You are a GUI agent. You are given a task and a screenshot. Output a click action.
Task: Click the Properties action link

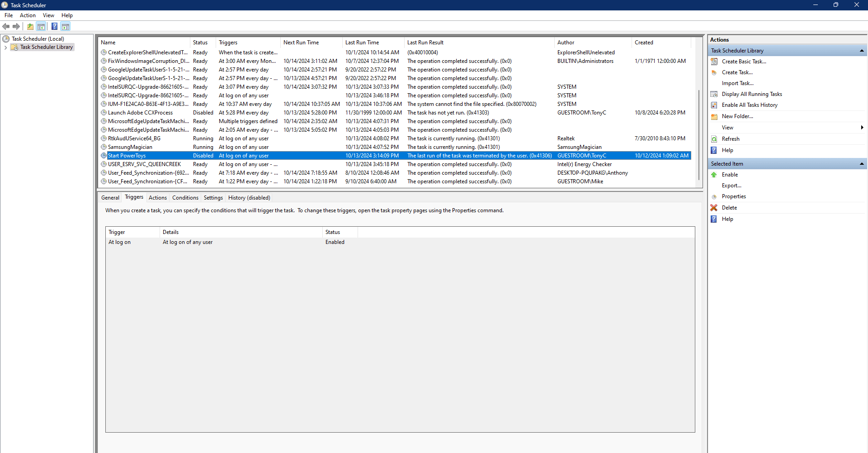point(734,196)
